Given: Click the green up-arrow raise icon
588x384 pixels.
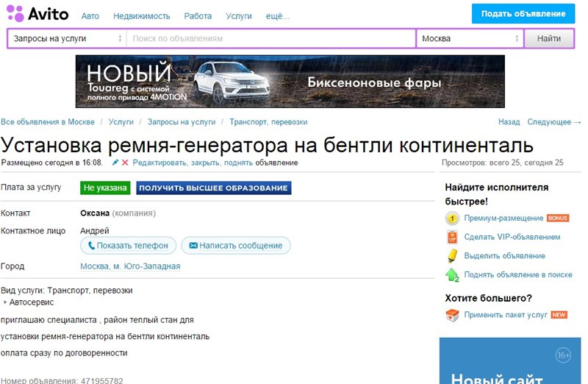Looking at the screenshot, I should pyautogui.click(x=452, y=274).
